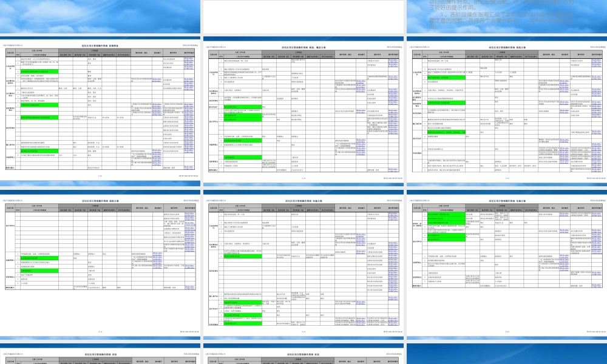Click the title text ending in 规划、概念方案
Image resolution: width=607 pixels, height=364 pixels.
(x=303, y=47)
